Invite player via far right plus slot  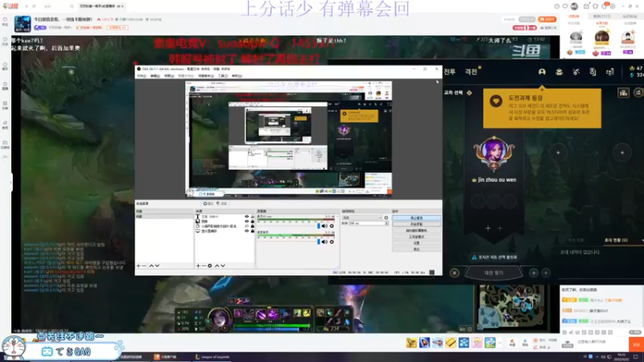tap(622, 153)
